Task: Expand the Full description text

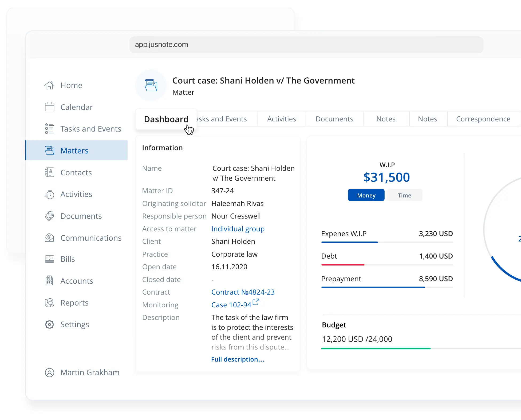Action: point(237,359)
